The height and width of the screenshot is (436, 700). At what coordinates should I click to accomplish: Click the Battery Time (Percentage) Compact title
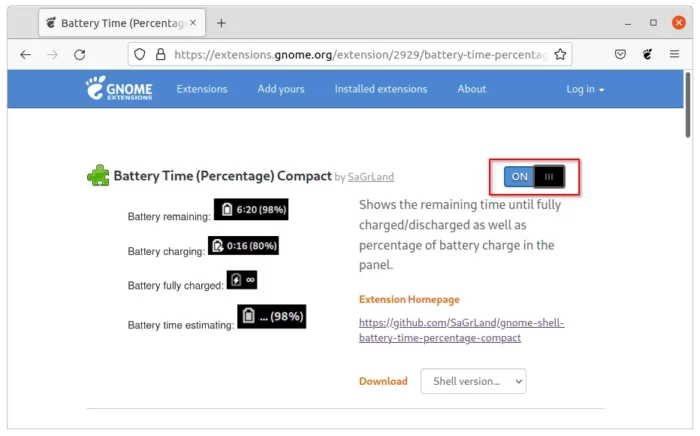coord(222,176)
